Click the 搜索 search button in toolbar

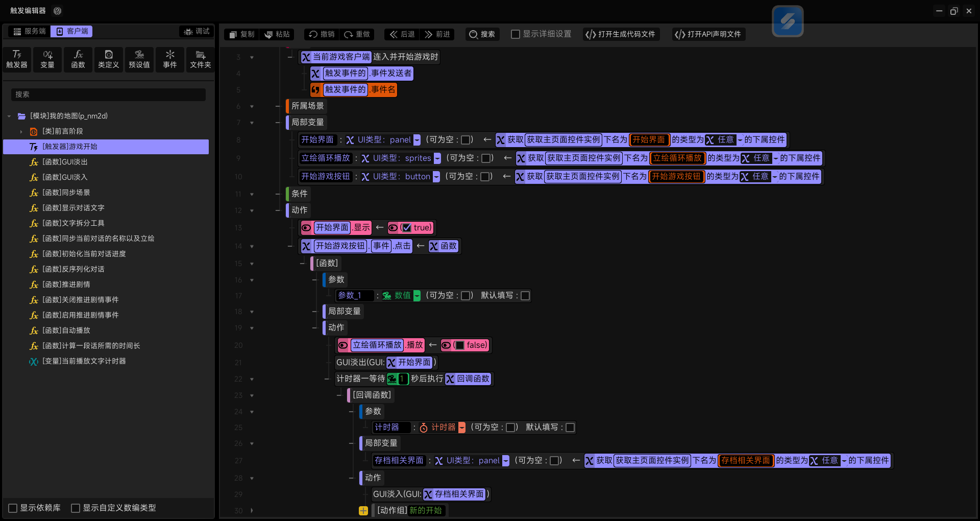(x=482, y=34)
